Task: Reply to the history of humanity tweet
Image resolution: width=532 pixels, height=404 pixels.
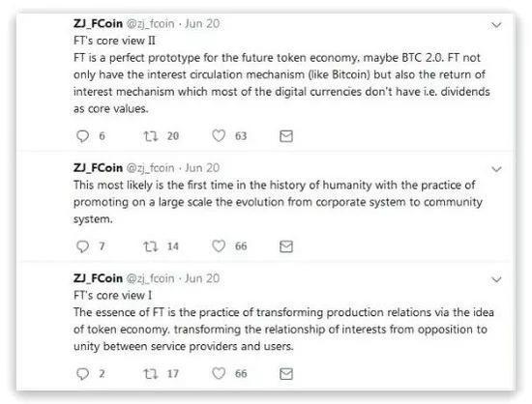Action: [x=82, y=246]
